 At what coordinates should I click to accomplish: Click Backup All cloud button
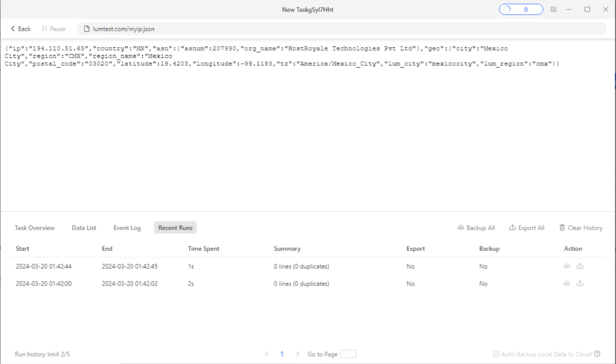(x=476, y=228)
